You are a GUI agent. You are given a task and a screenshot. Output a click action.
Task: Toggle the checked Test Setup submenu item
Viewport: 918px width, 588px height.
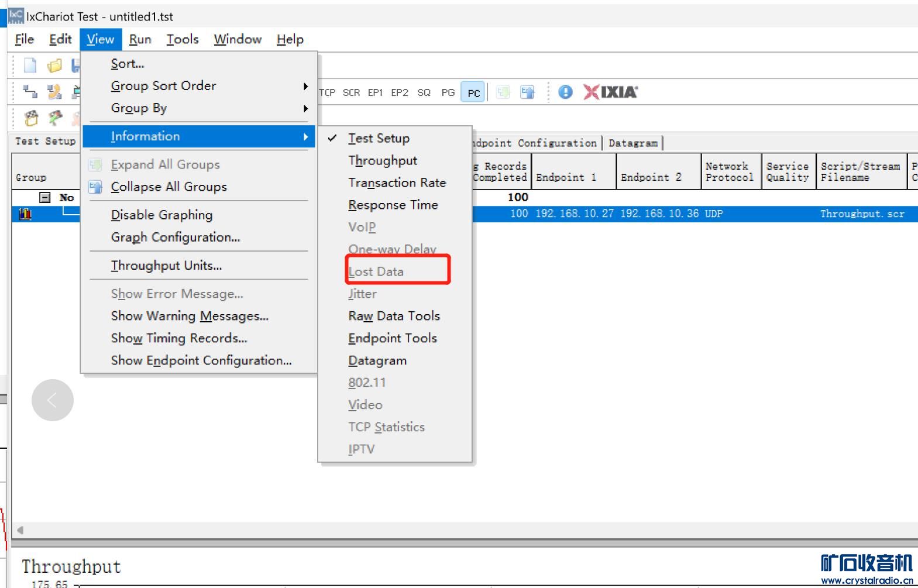pos(395,139)
